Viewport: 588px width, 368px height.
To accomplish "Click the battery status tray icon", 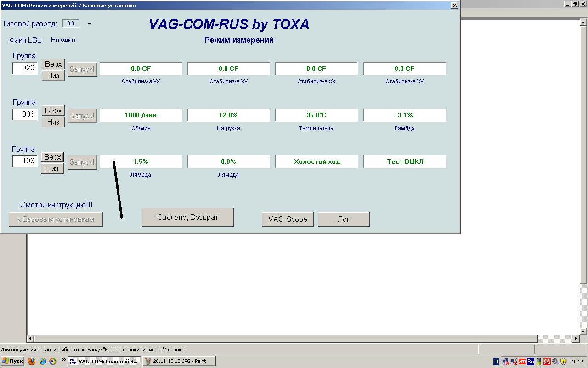I will (x=539, y=362).
